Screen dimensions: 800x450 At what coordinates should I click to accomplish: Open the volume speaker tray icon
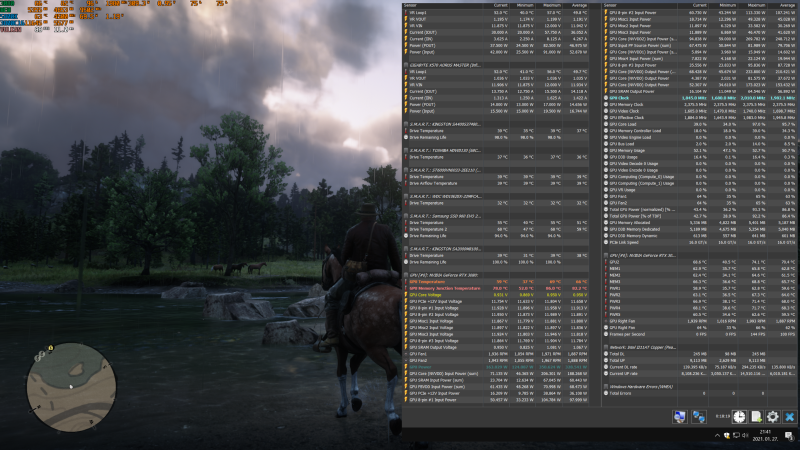(745, 435)
